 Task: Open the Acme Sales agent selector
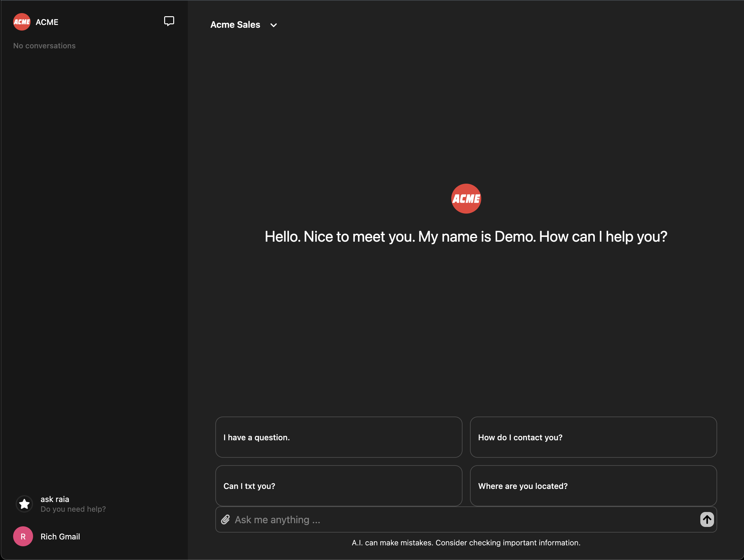235,25
